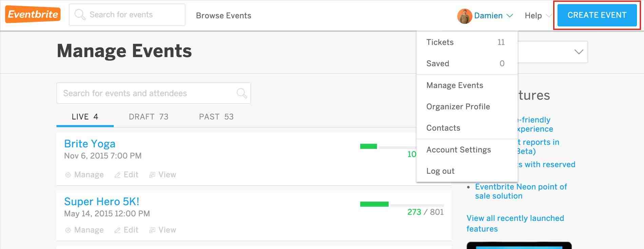Click the View icon under Brite Yoga
This screenshot has height=249, width=644.
tap(152, 175)
